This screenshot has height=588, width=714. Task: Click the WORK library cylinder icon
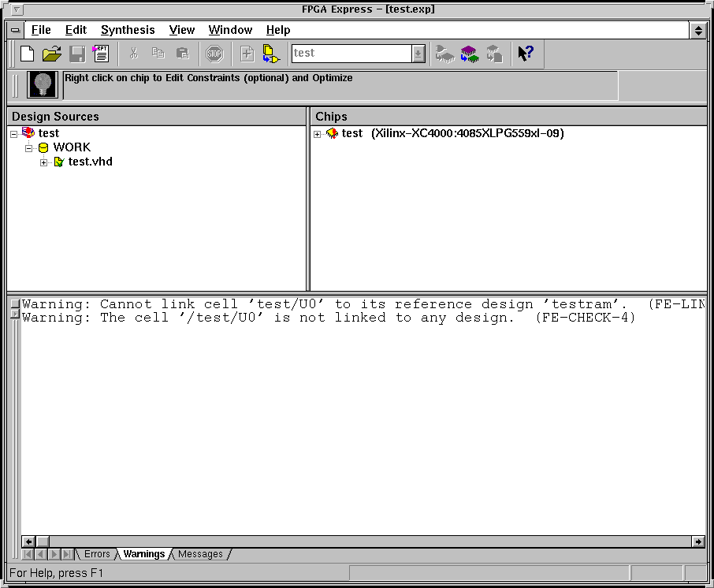click(43, 147)
